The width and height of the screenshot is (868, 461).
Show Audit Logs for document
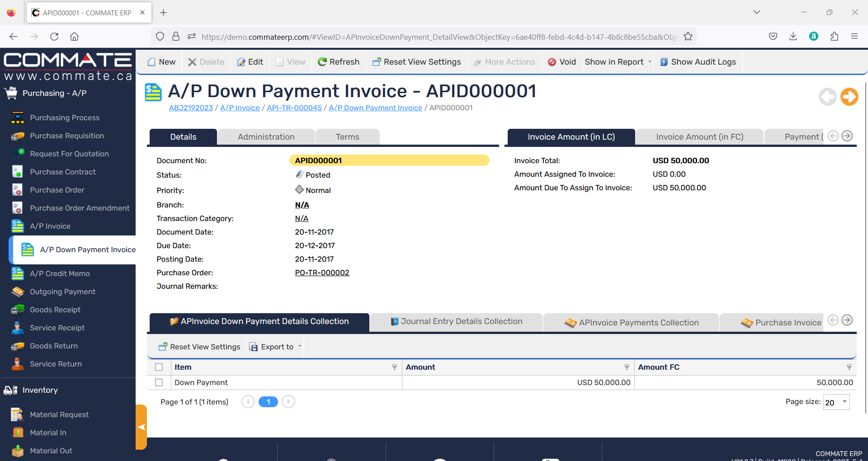[x=698, y=62]
